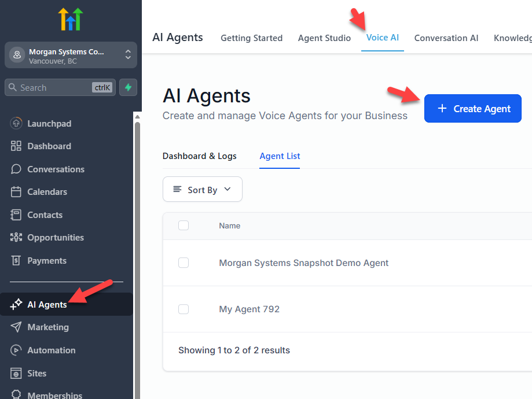This screenshot has height=399, width=532.
Task: Switch to the Voice AI tab
Action: (383, 38)
